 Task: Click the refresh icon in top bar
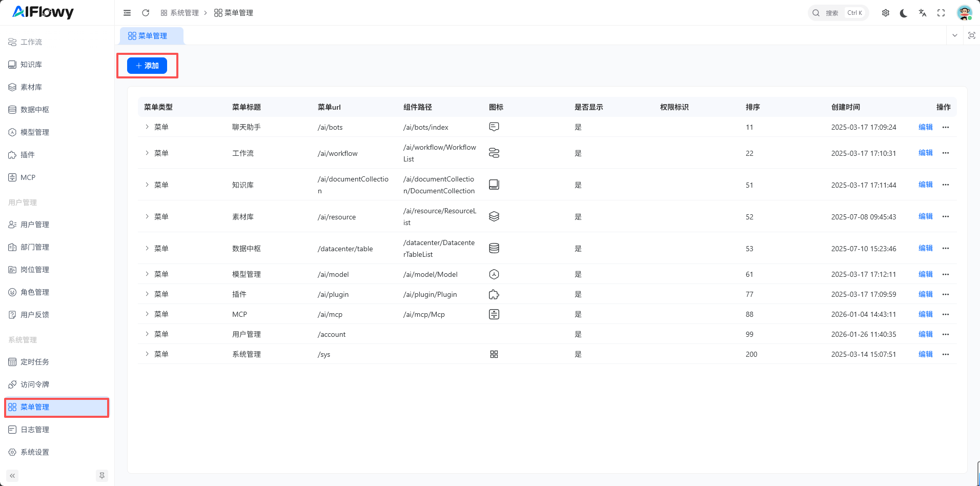[146, 13]
